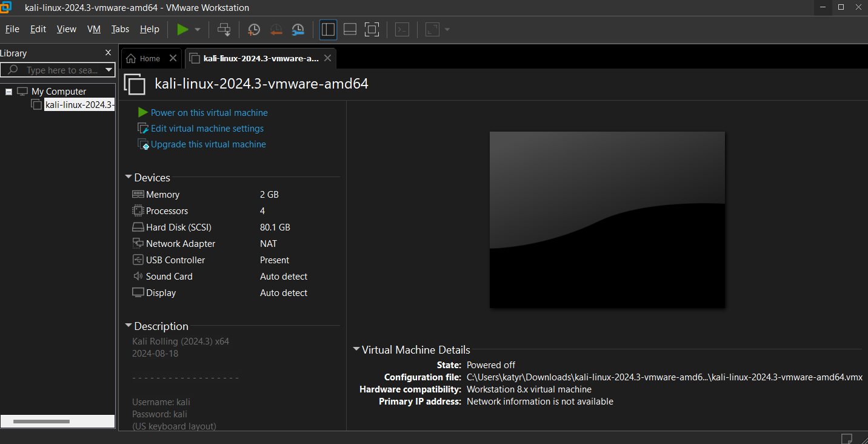This screenshot has width=868, height=444.
Task: Toggle full screen mode
Action: [372, 29]
